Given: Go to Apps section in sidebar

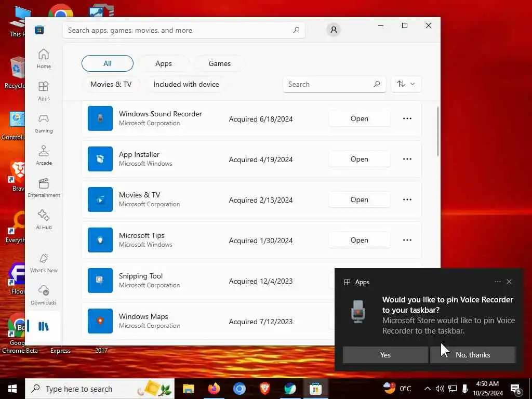Looking at the screenshot, I should pyautogui.click(x=44, y=91).
